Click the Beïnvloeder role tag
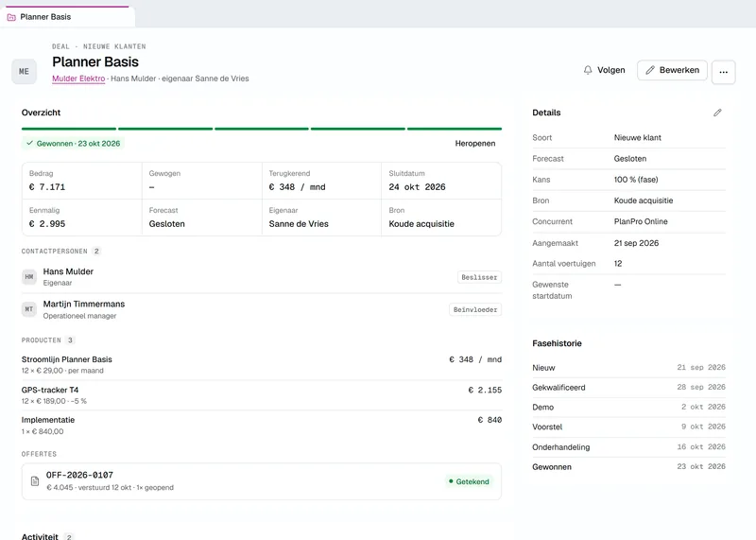 point(475,310)
